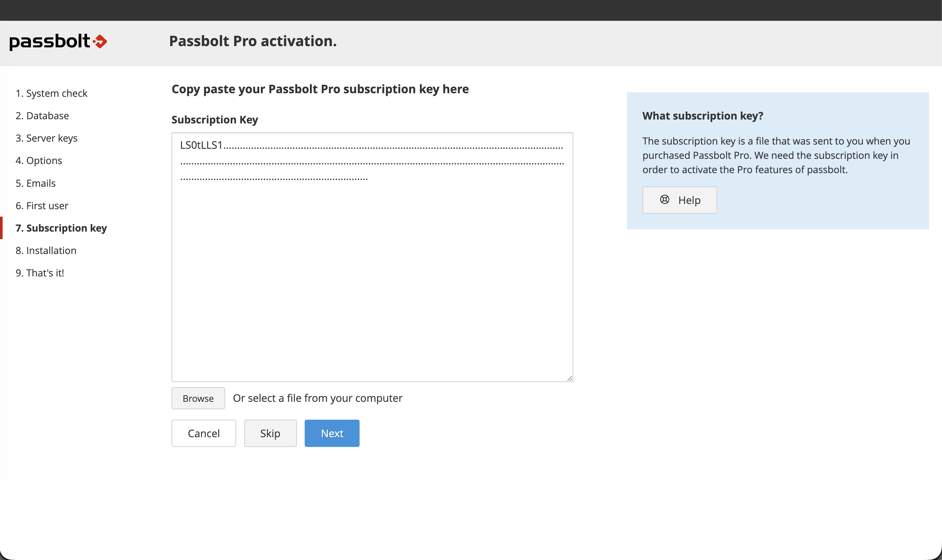Proceed with the Next button
Image resolution: width=942 pixels, height=560 pixels.
click(332, 433)
